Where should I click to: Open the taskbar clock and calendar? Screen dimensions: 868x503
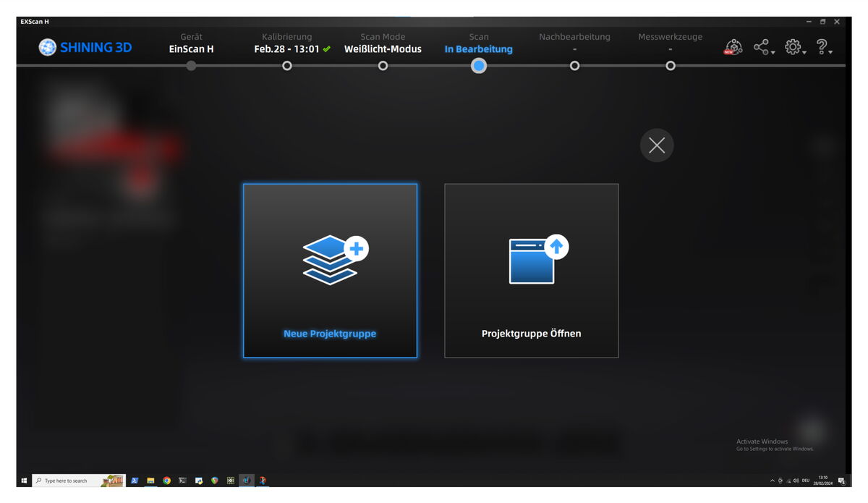click(x=824, y=481)
